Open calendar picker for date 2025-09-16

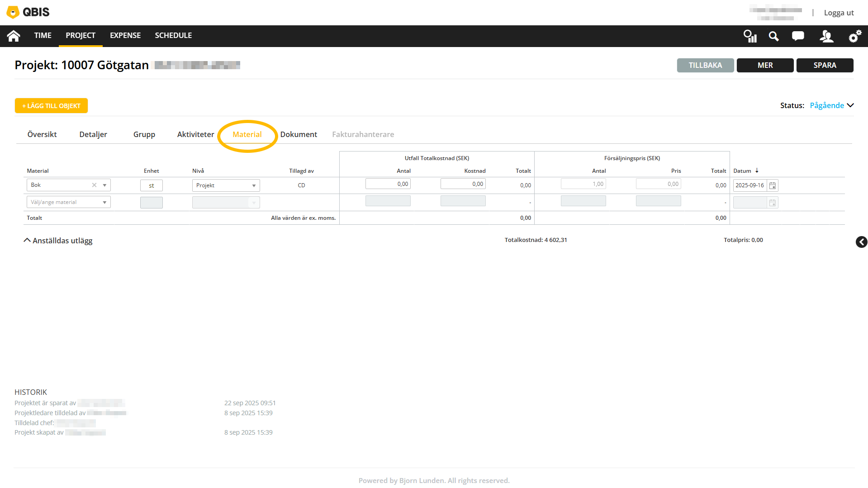[773, 185]
